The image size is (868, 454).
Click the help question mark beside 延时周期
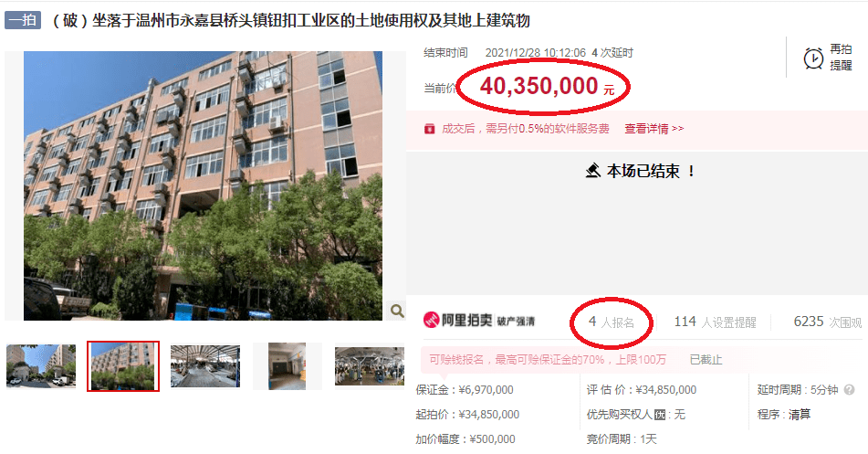click(x=849, y=390)
